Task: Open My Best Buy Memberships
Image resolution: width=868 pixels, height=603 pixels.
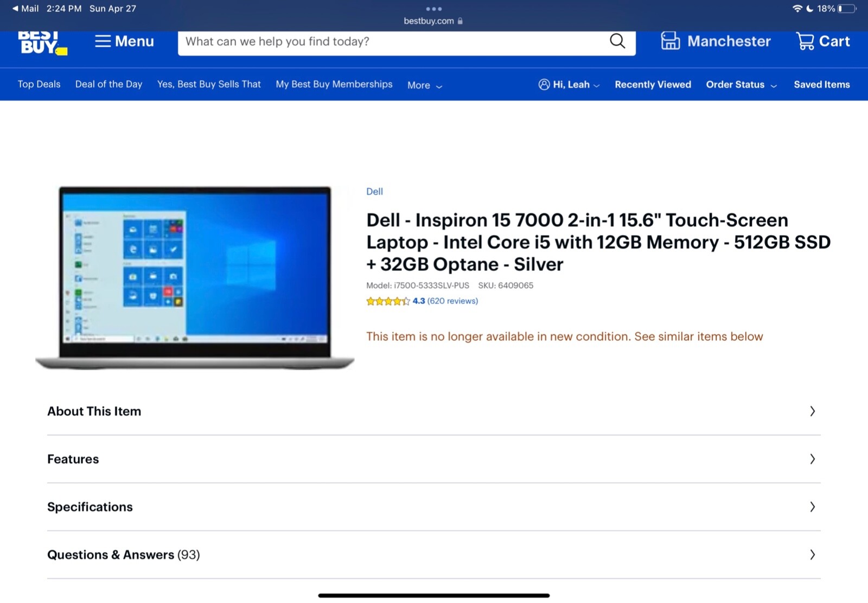Action: [x=334, y=84]
